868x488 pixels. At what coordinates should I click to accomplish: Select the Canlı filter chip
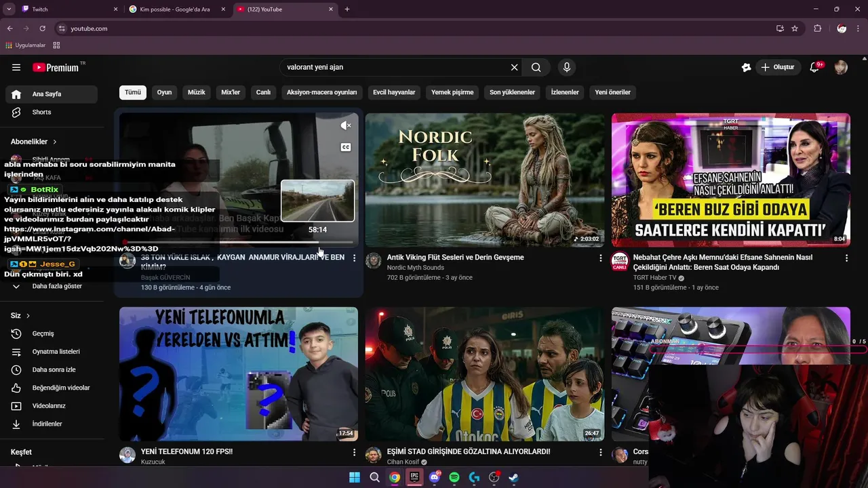263,92
